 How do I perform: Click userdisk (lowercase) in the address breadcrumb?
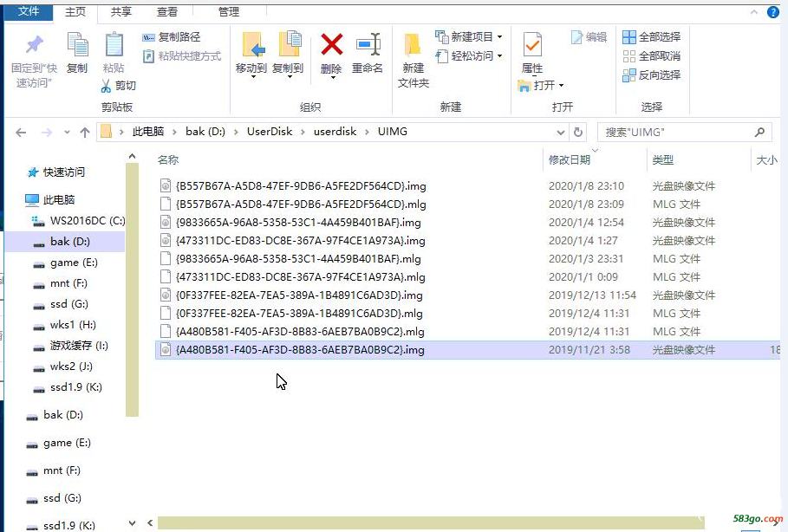pos(335,132)
